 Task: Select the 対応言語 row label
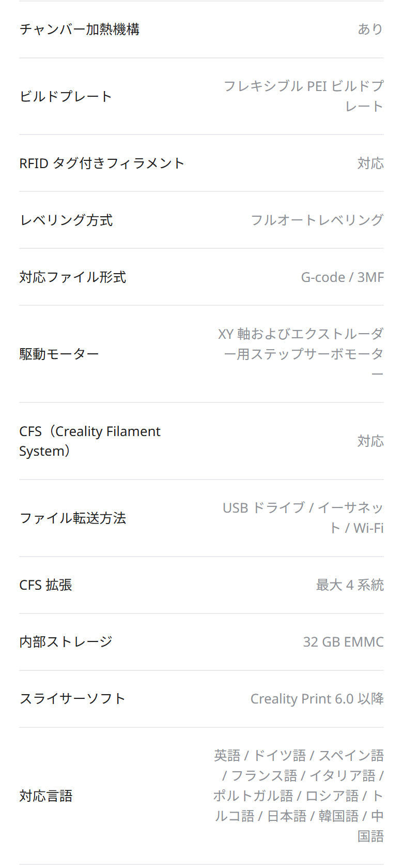pos(45,796)
